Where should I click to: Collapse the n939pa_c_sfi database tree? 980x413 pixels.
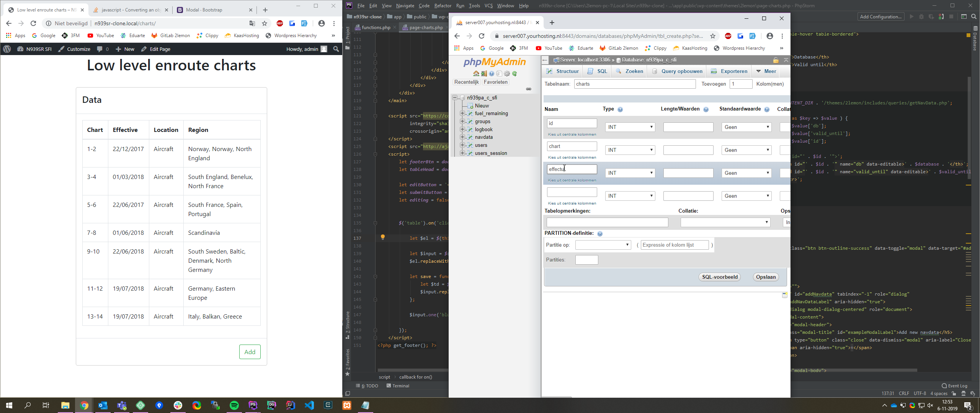point(455,98)
